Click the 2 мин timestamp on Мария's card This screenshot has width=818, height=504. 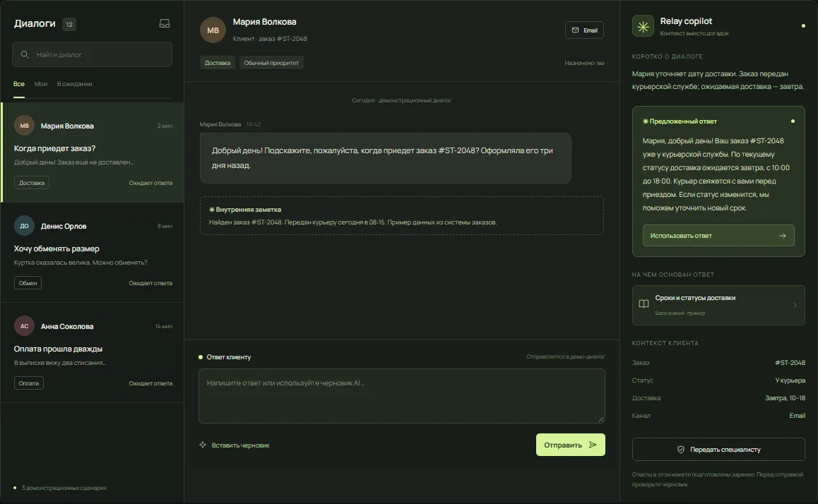pos(165,126)
